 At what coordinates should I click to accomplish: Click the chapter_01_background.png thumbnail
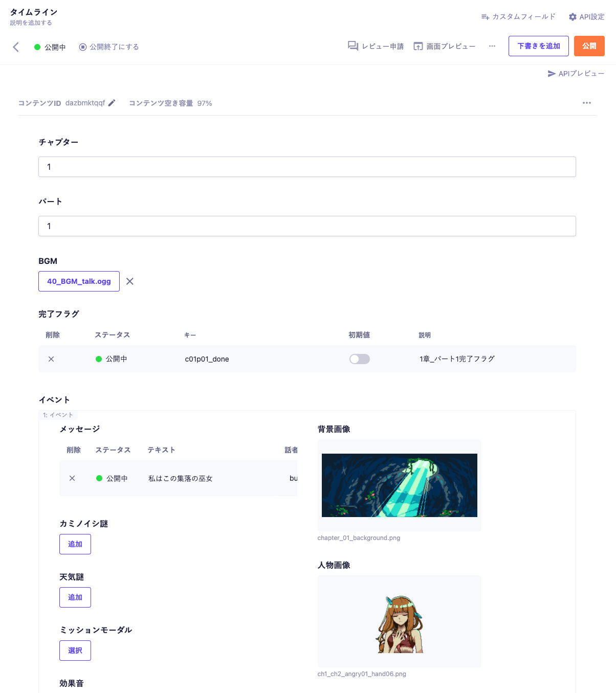[399, 485]
